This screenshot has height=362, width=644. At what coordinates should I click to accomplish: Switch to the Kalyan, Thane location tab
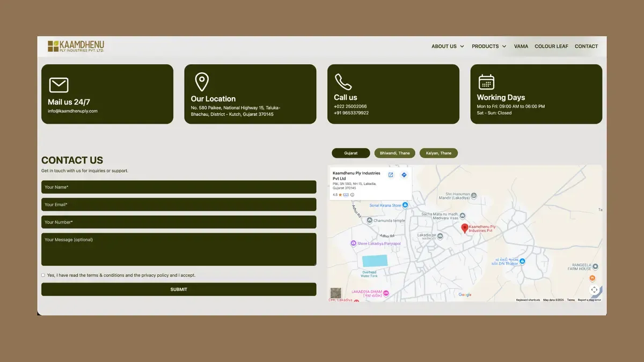tap(438, 153)
